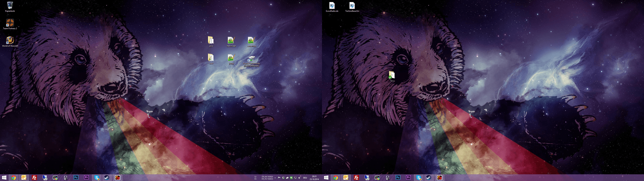Click the Start button on the right monitor's taskbar
Screen dimensions: 644x181
pyautogui.click(x=326, y=178)
